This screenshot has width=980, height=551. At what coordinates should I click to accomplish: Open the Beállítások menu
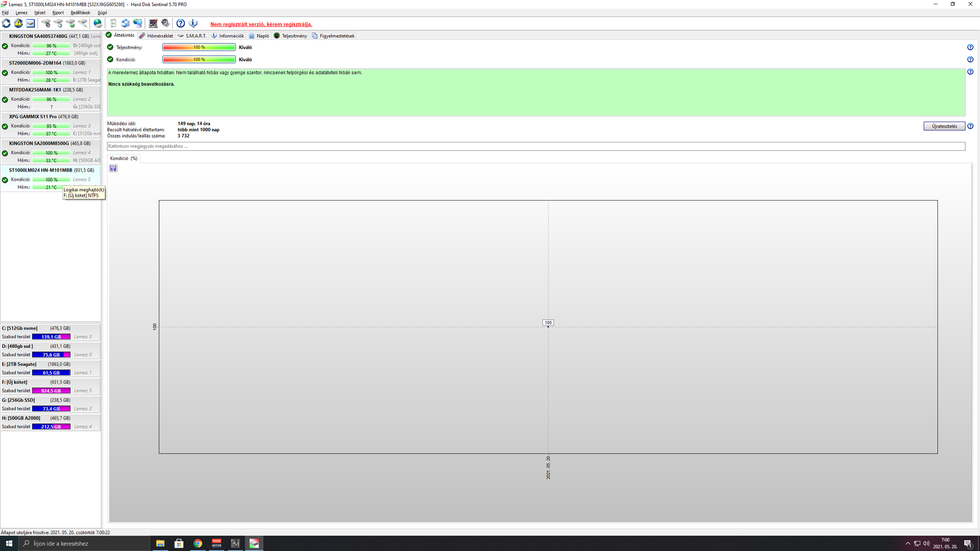(x=80, y=13)
